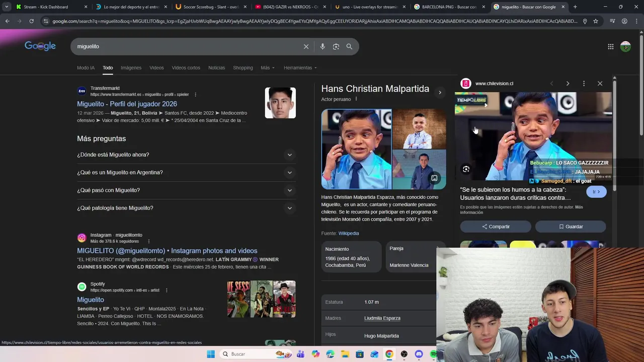Open more images icon on knowledge panel
The width and height of the screenshot is (644, 362).
[x=434, y=178]
